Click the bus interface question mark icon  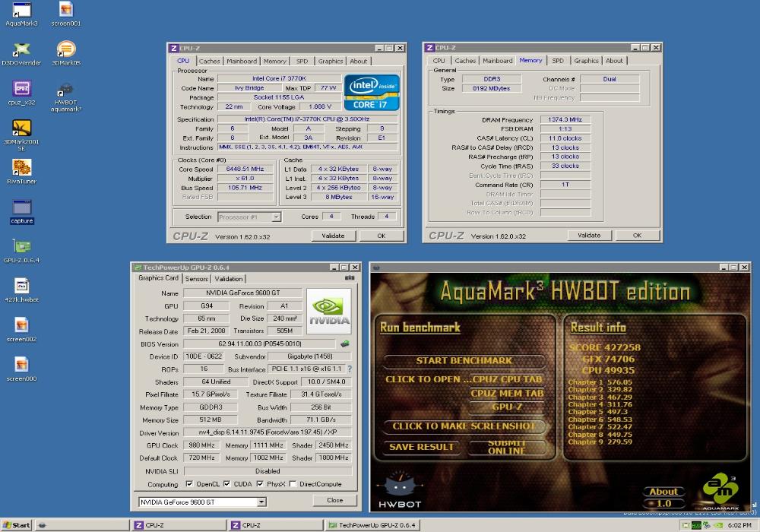click(x=350, y=369)
